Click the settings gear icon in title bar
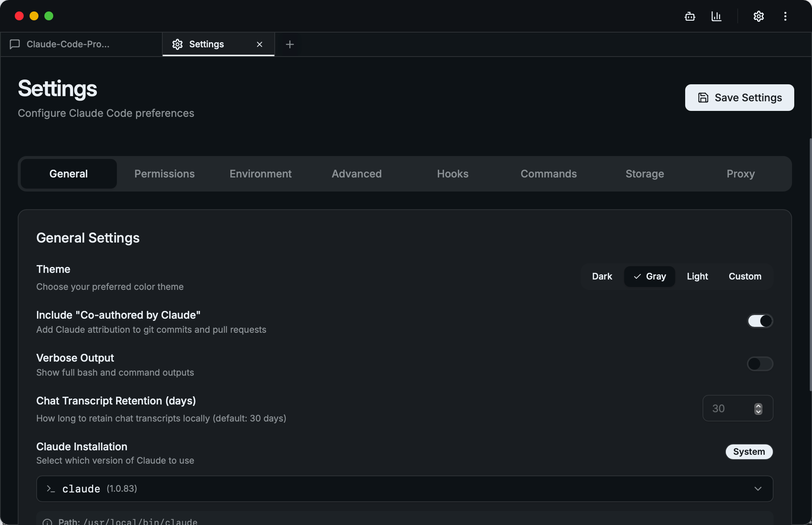 click(758, 16)
